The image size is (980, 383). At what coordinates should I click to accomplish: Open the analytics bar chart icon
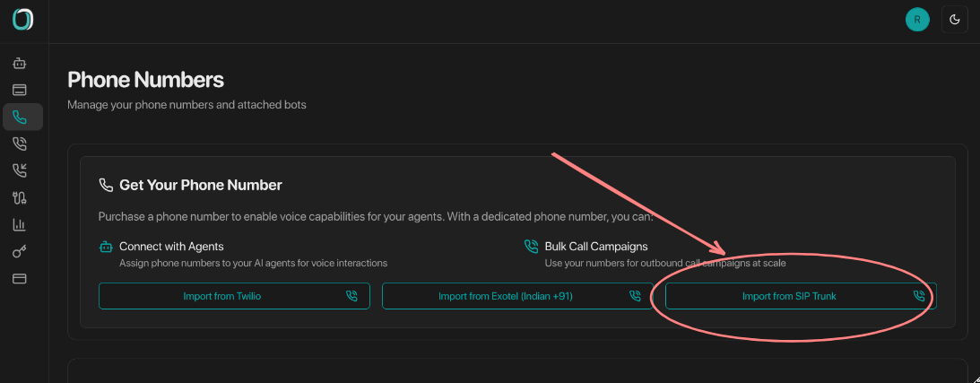20,225
